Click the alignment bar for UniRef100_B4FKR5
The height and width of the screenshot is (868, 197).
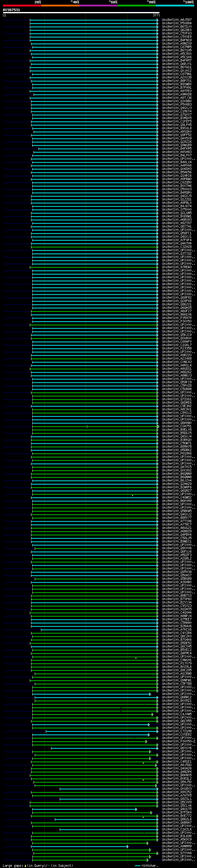[98, 149]
